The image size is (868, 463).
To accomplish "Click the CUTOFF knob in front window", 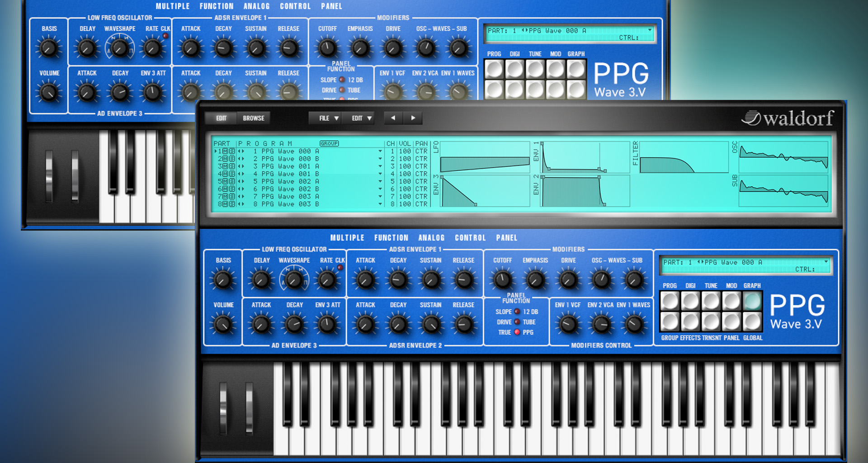I will [502, 280].
